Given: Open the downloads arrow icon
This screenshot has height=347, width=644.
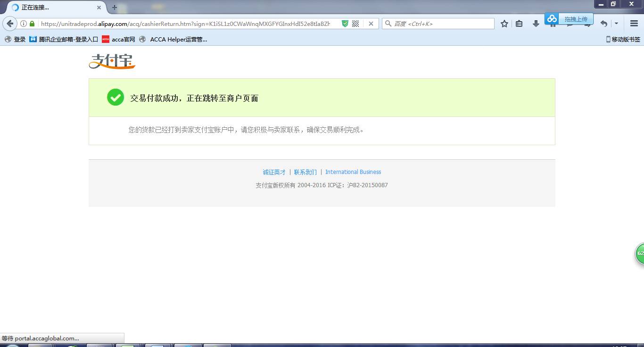Looking at the screenshot, I should point(536,24).
